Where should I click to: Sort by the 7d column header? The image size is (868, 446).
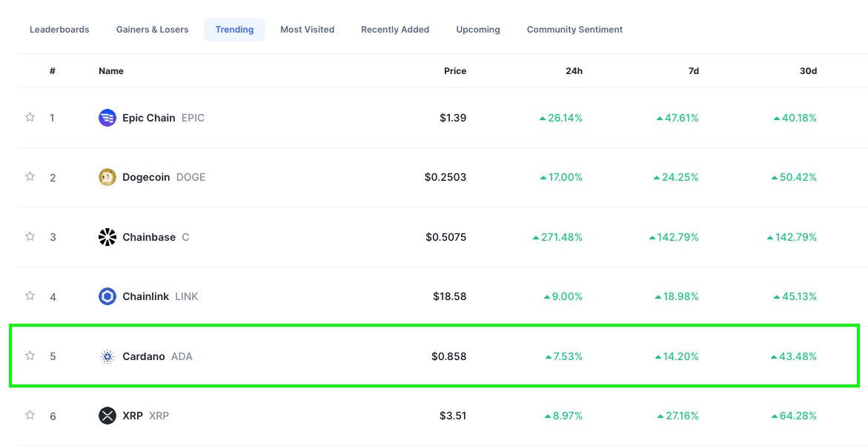coord(693,71)
